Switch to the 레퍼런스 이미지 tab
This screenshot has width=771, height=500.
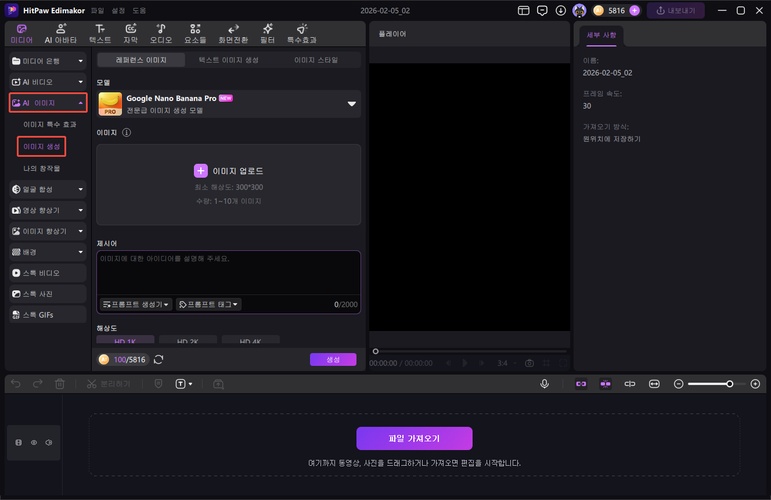tap(141, 60)
